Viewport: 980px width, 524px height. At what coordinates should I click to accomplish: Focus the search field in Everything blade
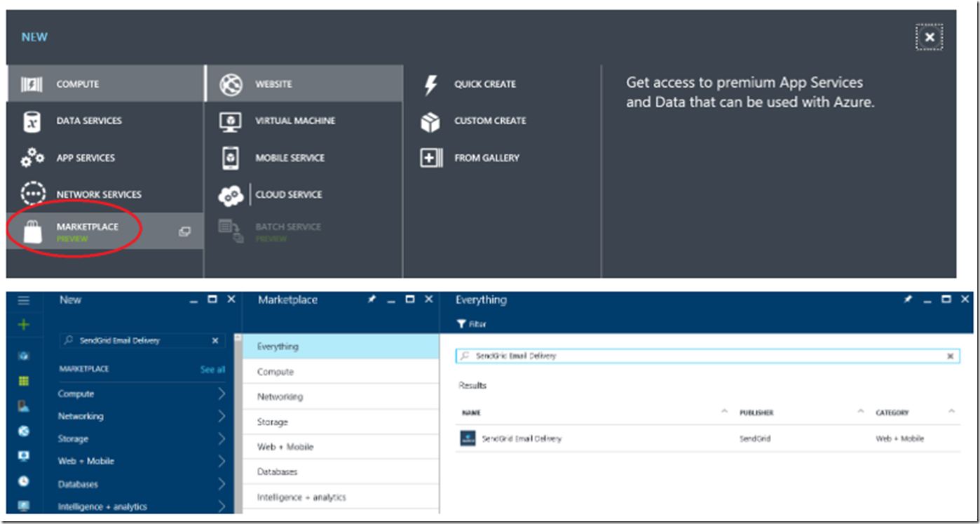point(707,356)
